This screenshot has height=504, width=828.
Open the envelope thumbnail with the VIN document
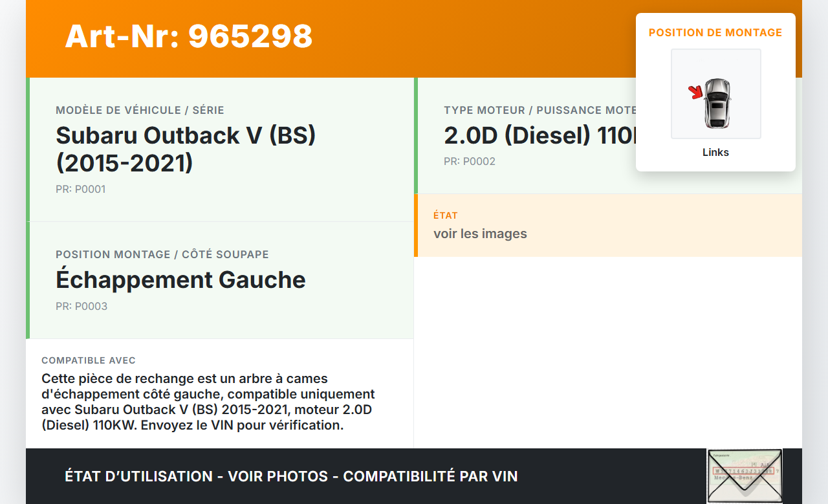[745, 476]
